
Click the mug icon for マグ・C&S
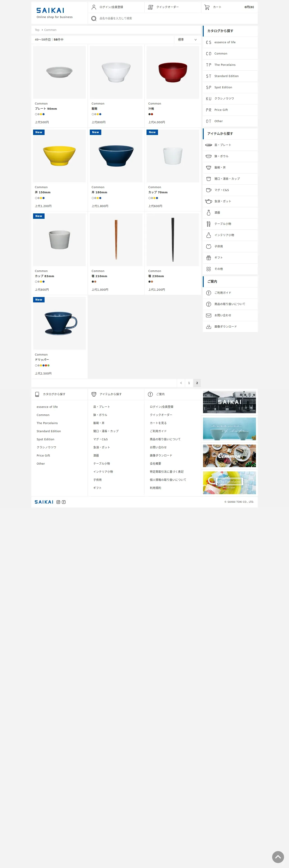[x=209, y=190]
